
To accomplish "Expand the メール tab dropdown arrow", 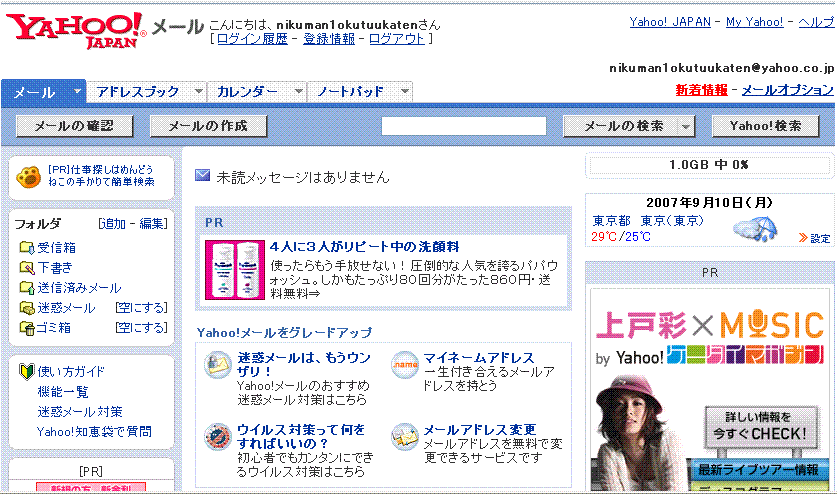I will pos(77,91).
